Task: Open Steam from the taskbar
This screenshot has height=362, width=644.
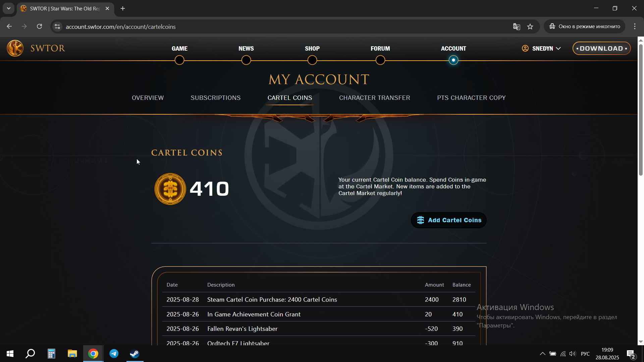Action: [x=135, y=354]
